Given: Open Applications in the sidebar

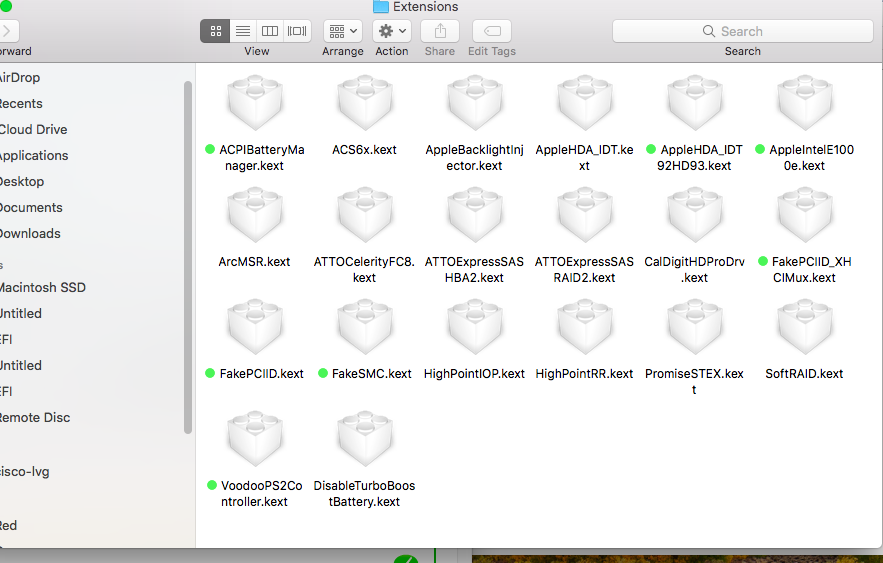Looking at the screenshot, I should [x=33, y=155].
